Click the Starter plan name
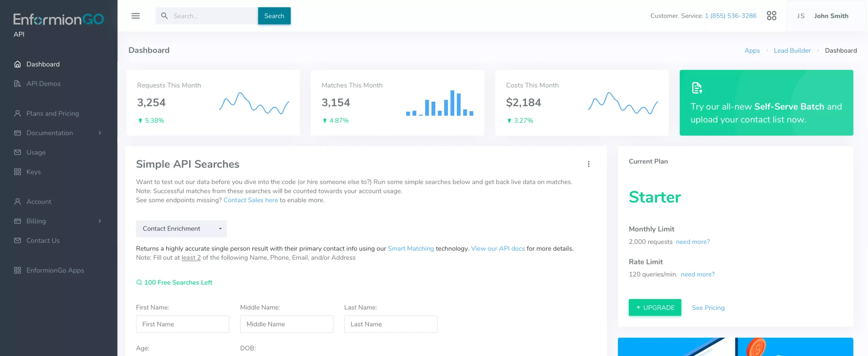Viewport: 868px width, 356px height. [x=655, y=197]
